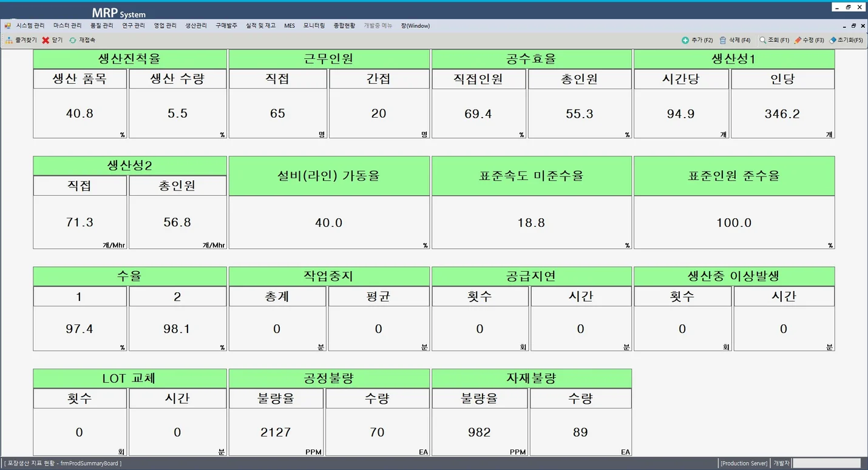The width and height of the screenshot is (868, 470).
Task: Select the LOT 교체 header
Action: [x=130, y=378]
